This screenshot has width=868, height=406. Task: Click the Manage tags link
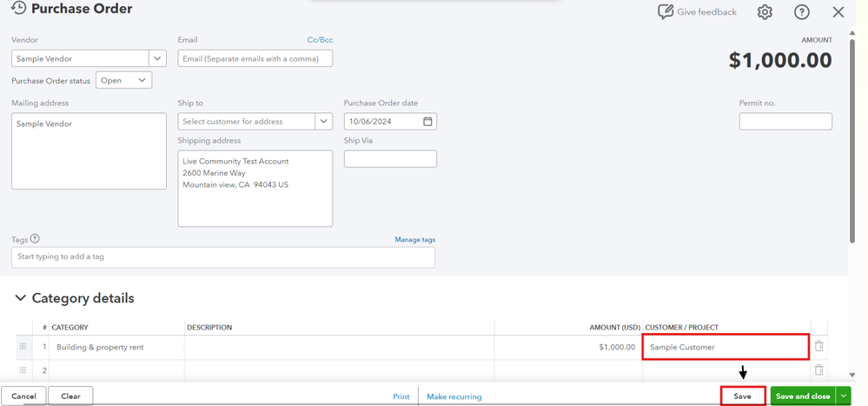pyautogui.click(x=414, y=240)
